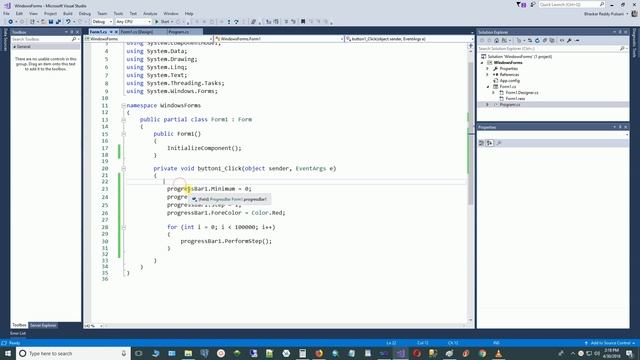Collapse the for loop outlining block
Viewport: 640px width, 360px height.
pos(123,227)
